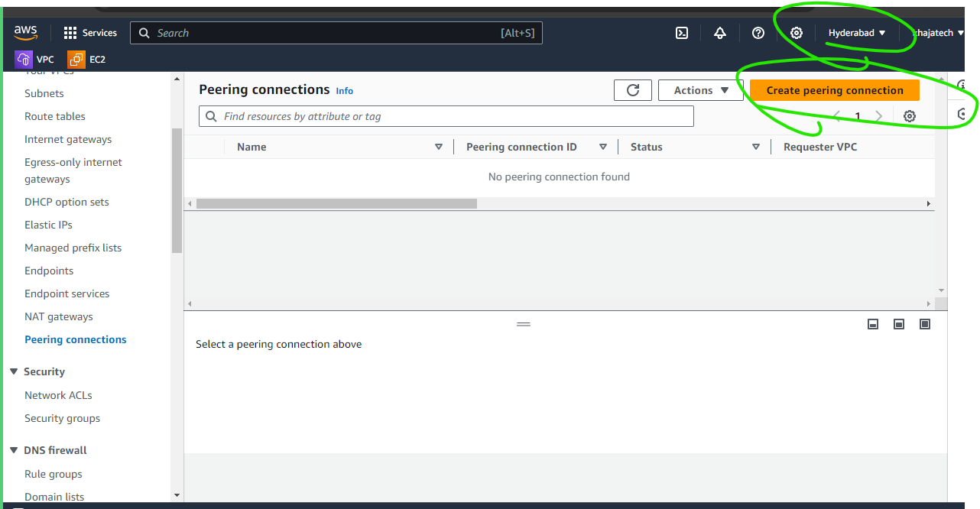980x509 pixels.
Task: Select page 1 in pagination
Action: (858, 116)
